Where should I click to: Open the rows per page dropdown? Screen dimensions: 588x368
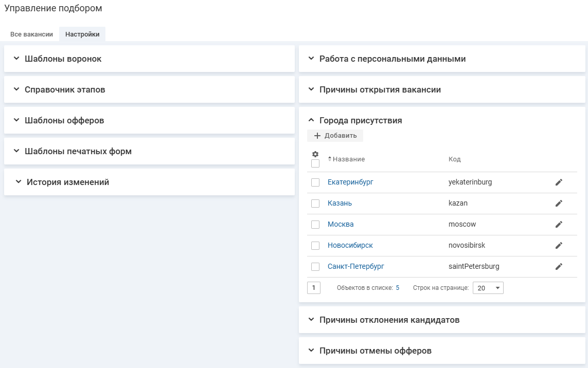[488, 288]
